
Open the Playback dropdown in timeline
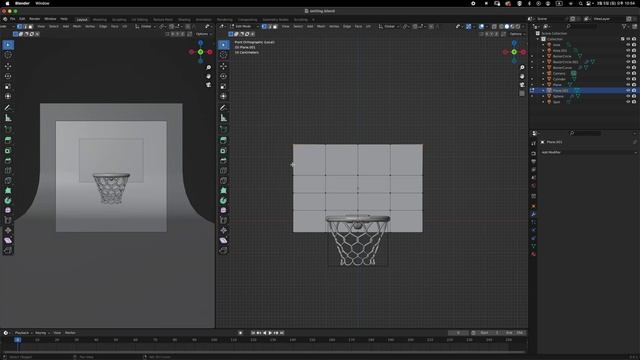point(23,333)
